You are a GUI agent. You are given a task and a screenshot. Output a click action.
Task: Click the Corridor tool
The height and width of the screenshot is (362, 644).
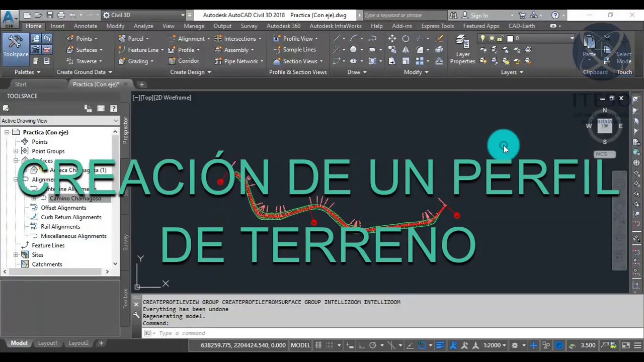pos(183,61)
